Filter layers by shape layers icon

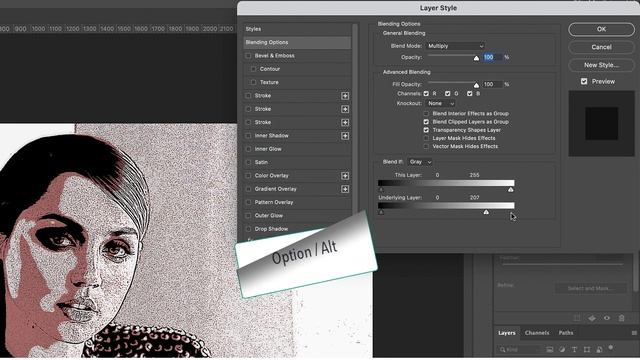point(587,349)
